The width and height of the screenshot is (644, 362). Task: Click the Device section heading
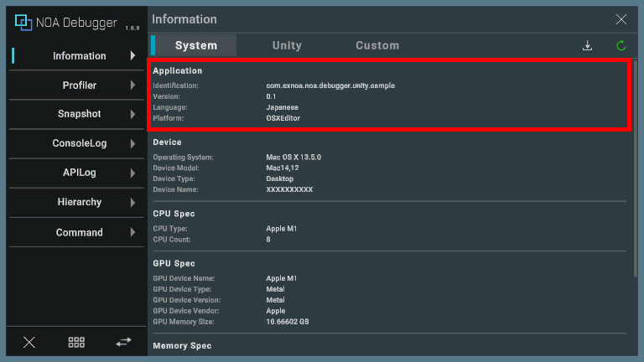[x=167, y=142]
